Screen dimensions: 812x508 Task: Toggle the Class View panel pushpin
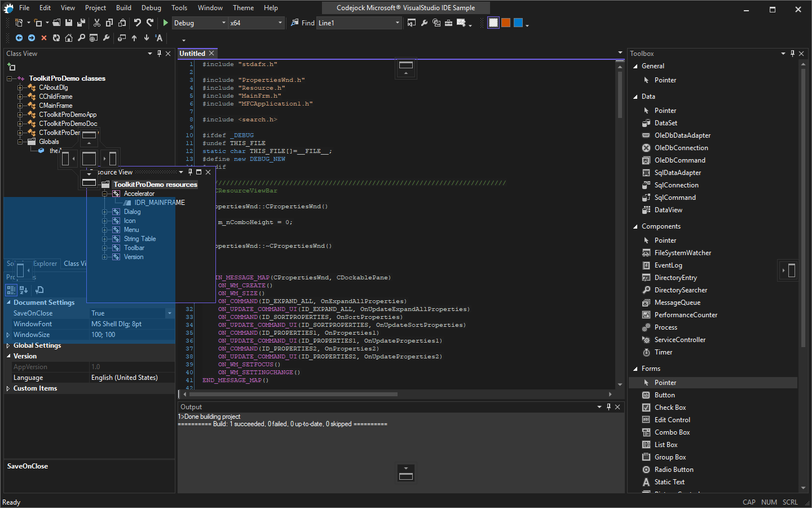point(158,53)
